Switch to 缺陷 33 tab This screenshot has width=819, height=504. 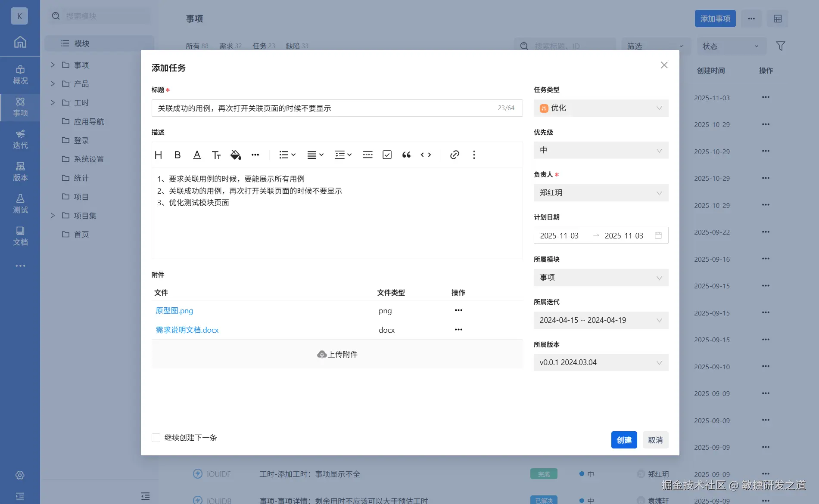(297, 46)
